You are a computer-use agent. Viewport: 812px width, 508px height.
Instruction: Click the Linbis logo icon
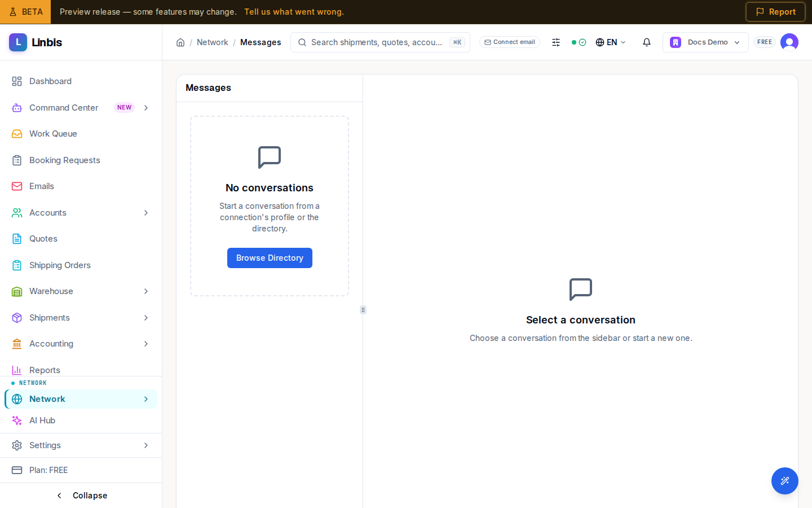[18, 42]
